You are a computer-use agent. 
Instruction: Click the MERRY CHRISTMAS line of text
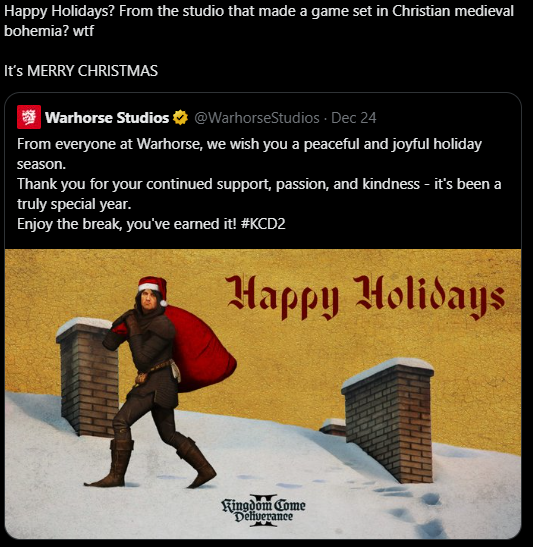[x=81, y=71]
